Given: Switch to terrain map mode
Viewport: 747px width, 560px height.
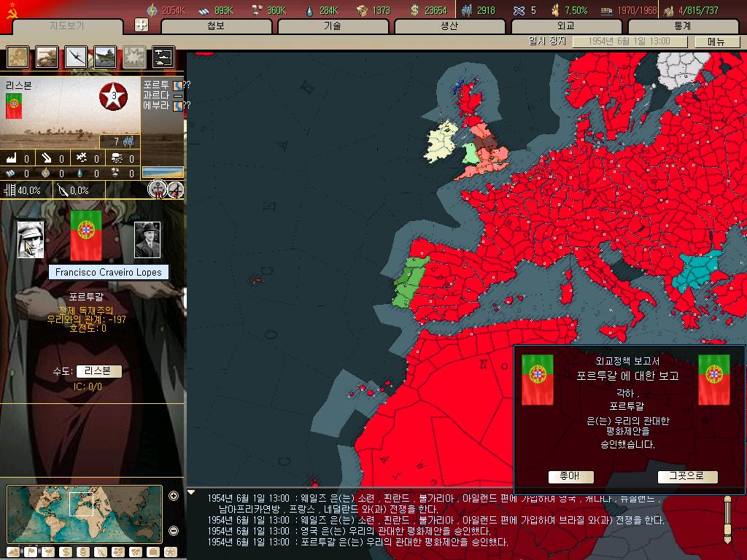Looking at the screenshot, I should point(13,552).
